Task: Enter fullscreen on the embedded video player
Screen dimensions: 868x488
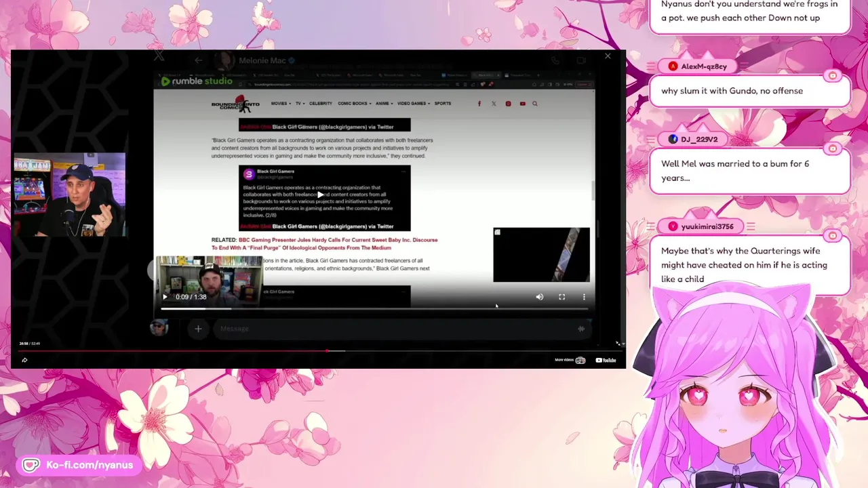Action: [x=561, y=297]
